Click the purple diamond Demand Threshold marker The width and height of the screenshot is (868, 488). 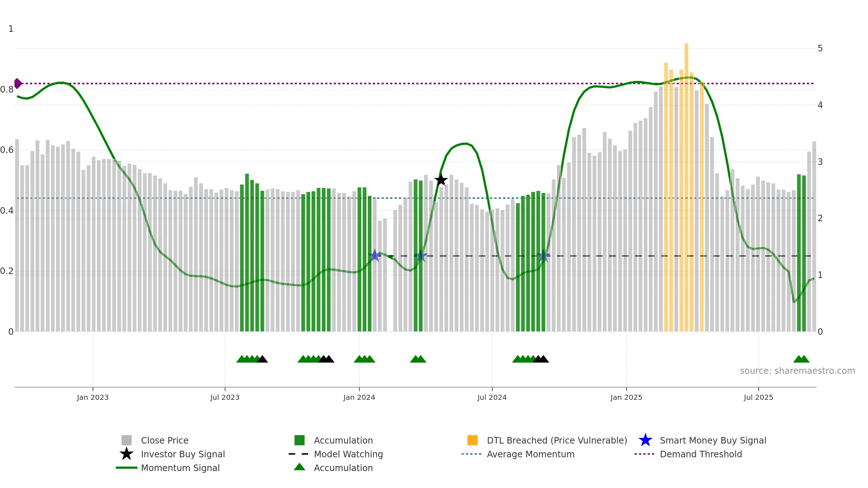coord(18,84)
